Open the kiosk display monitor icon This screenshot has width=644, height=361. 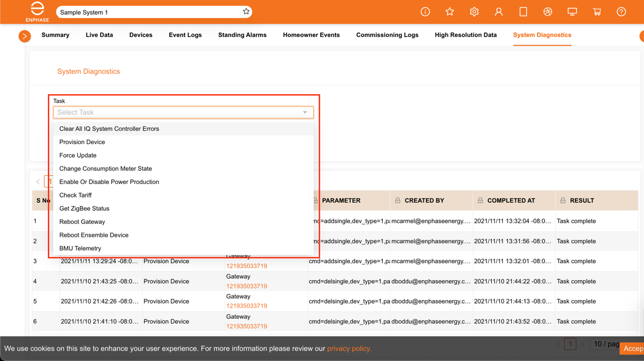[x=572, y=11]
